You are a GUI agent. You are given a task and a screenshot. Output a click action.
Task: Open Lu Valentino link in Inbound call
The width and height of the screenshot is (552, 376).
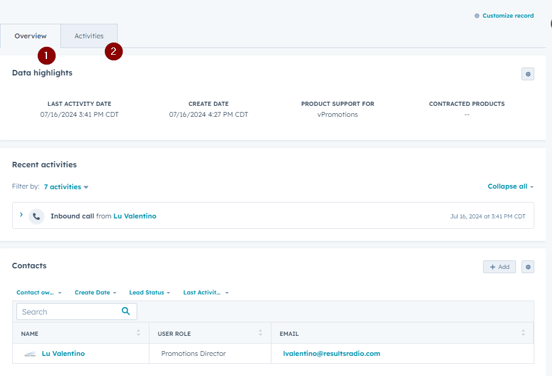coord(135,216)
